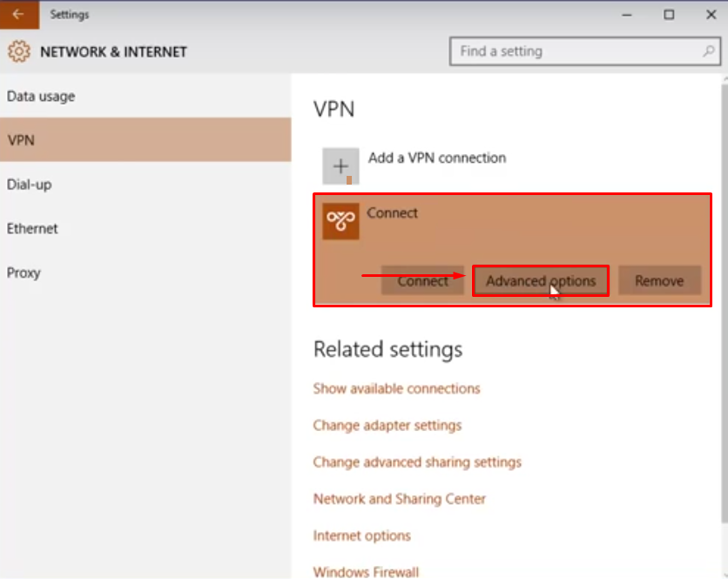
Task: Open Show available connections link
Action: [x=396, y=388]
